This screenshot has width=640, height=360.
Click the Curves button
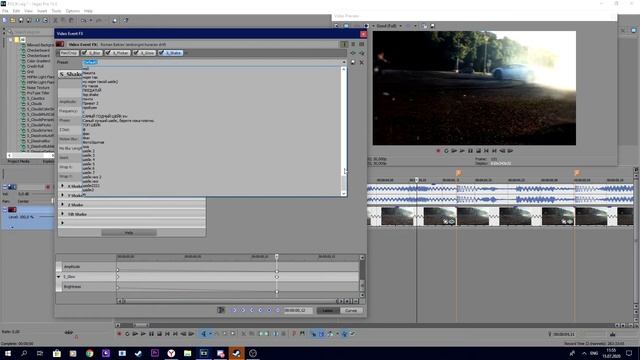coord(351,311)
